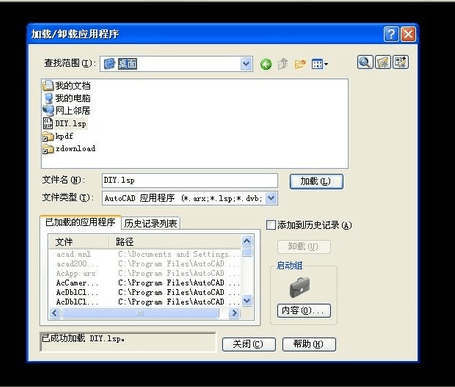The width and height of the screenshot is (455, 387).
Task: Click the add to favorites icon
Action: coord(400,62)
